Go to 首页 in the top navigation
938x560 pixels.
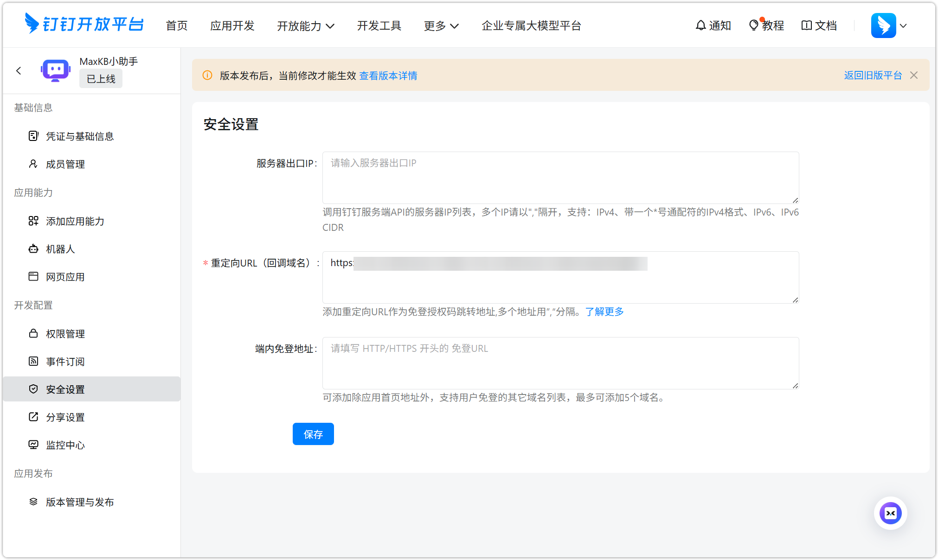(x=176, y=26)
